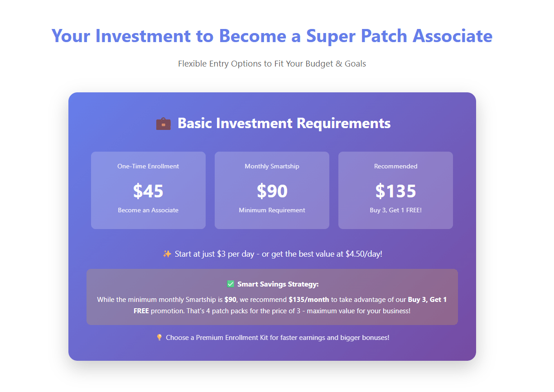The height and width of the screenshot is (392, 554).
Task: Click the large $90 price in Monthly Smartship card
Action: (x=272, y=191)
